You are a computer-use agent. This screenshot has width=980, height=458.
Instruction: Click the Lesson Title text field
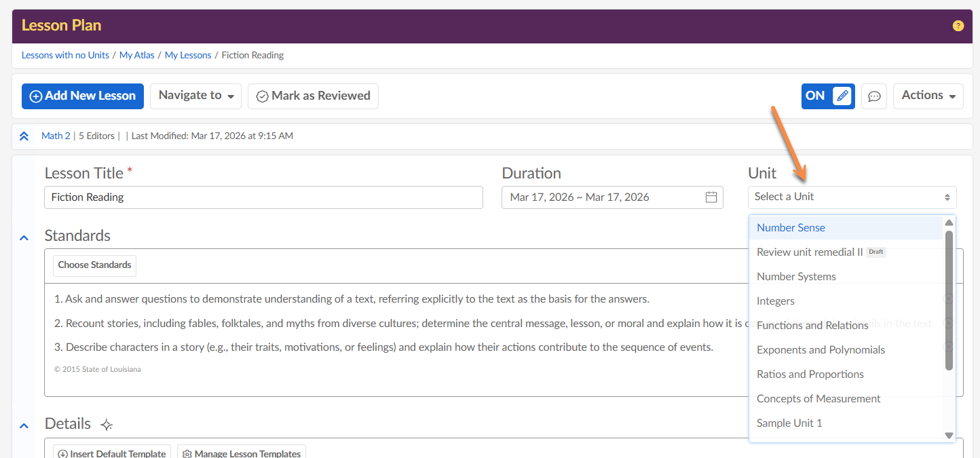(x=263, y=197)
